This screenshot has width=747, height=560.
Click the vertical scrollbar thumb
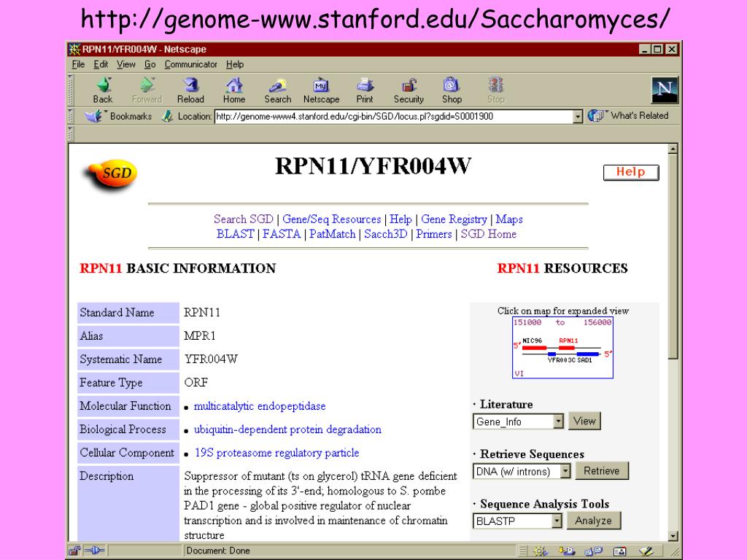coord(673,257)
